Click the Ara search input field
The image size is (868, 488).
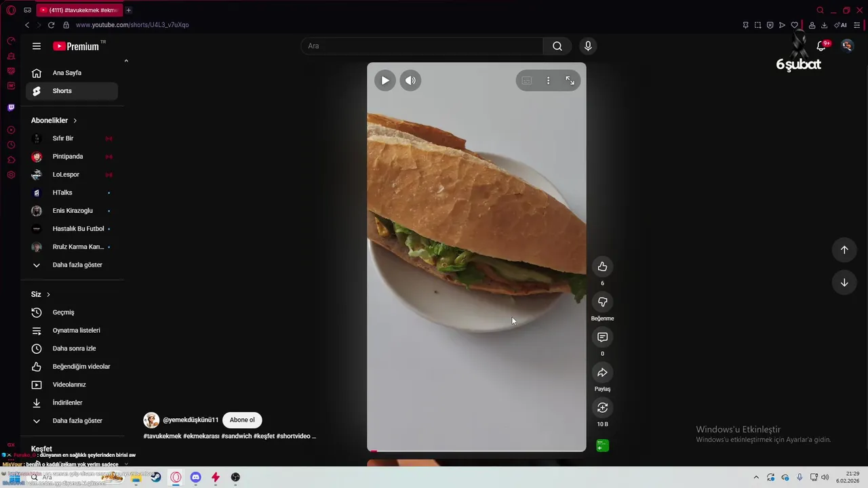(x=422, y=46)
